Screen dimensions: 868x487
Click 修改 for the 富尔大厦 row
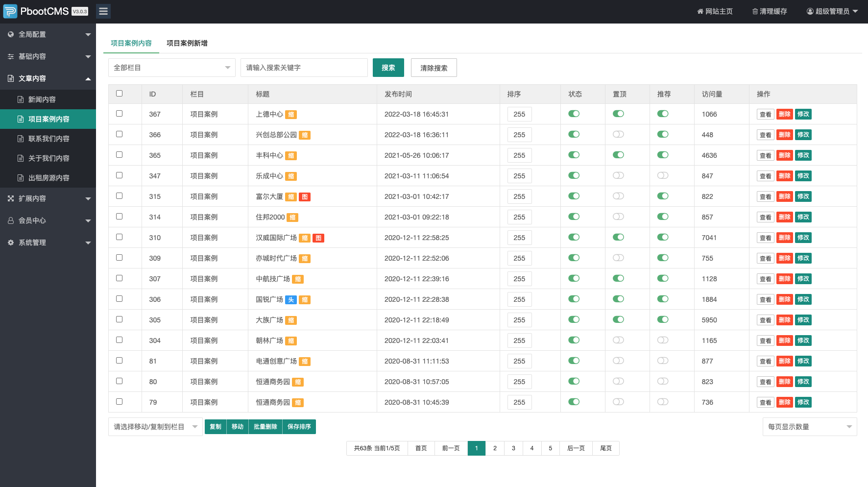(x=803, y=196)
